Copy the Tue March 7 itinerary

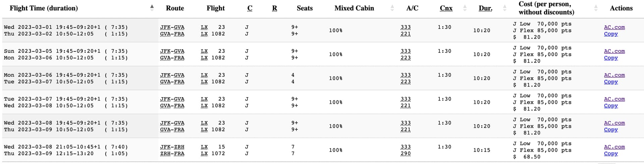coord(611,106)
